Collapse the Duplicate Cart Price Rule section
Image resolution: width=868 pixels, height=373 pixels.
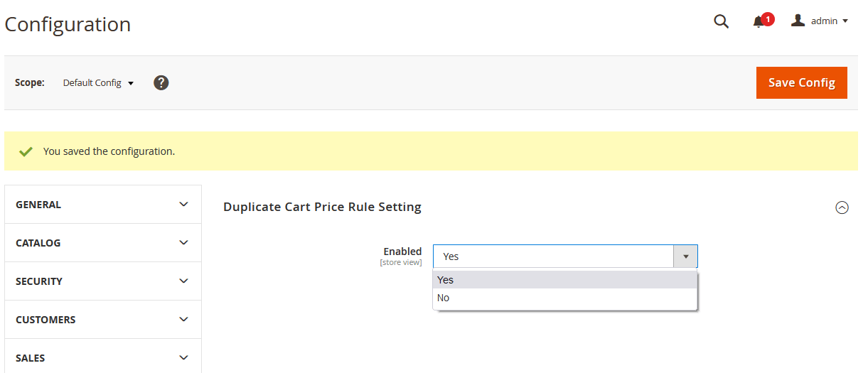tap(842, 207)
